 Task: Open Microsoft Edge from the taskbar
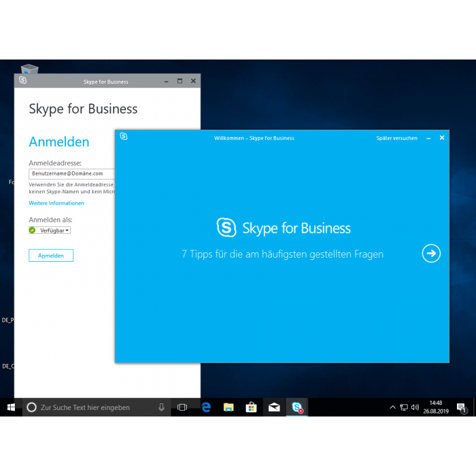(206, 407)
